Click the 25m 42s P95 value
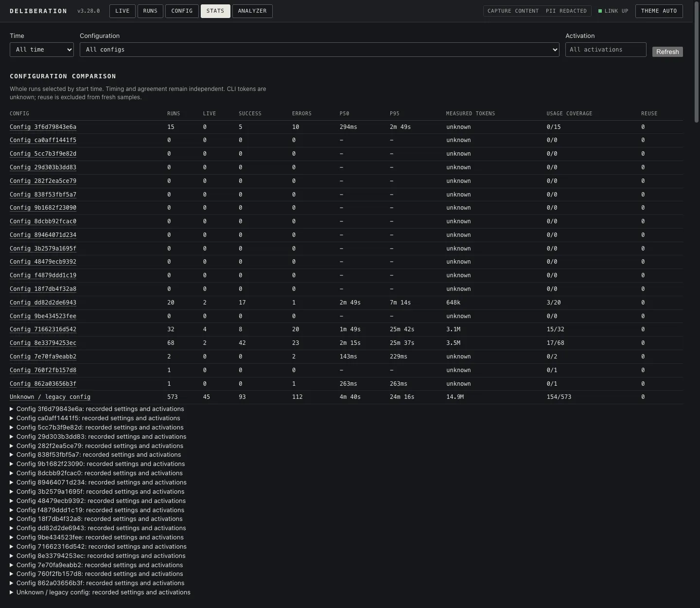Screen dimensions: 700x608 point(402,329)
